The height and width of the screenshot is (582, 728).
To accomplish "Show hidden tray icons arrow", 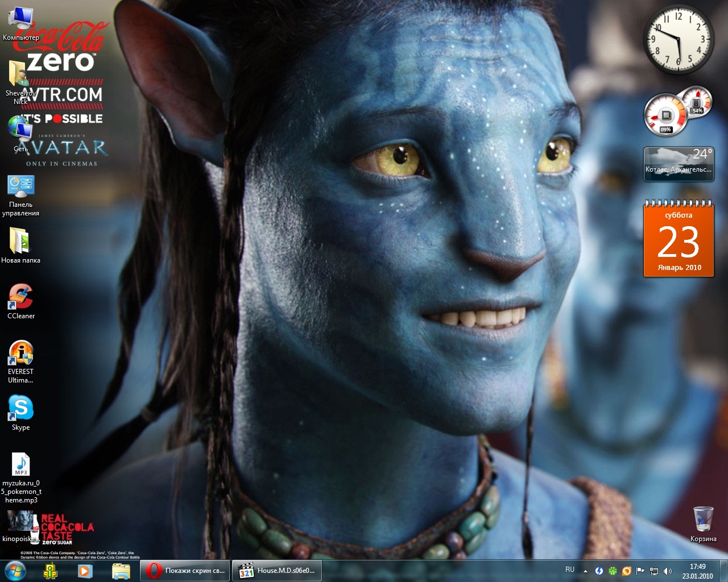I will (585, 571).
